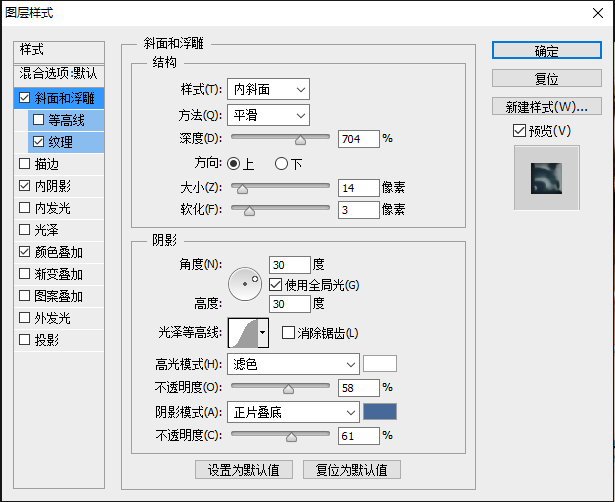Click the style preview thumbnail
615x502 pixels.
pos(546,178)
